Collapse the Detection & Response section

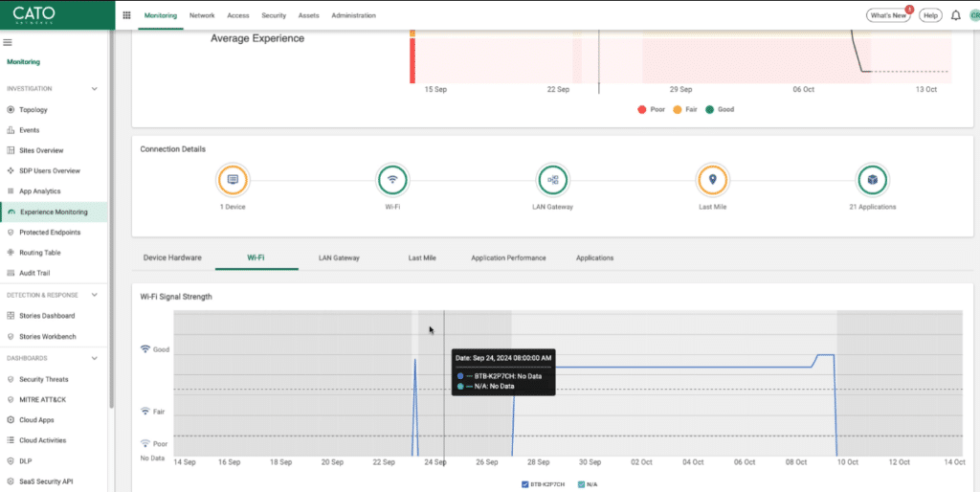[94, 295]
